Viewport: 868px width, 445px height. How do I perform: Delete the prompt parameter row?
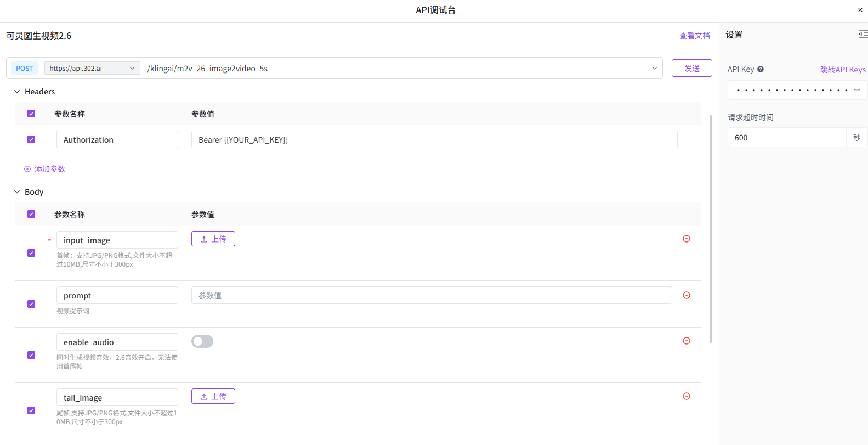[686, 295]
